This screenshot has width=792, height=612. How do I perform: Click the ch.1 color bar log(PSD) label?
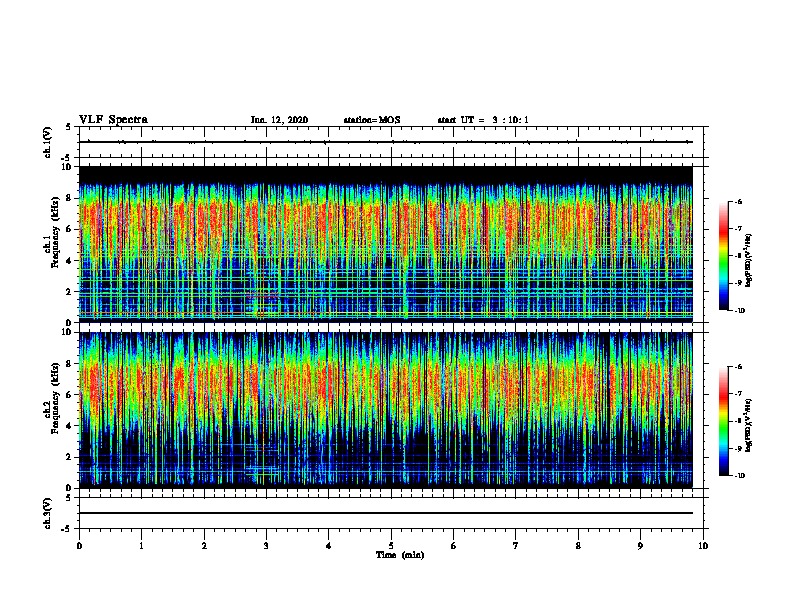pos(749,260)
